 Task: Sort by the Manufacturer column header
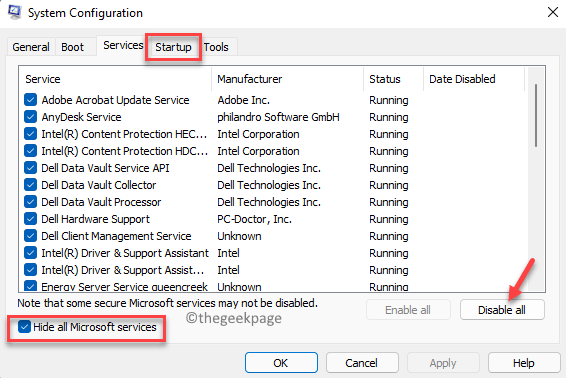click(287, 79)
